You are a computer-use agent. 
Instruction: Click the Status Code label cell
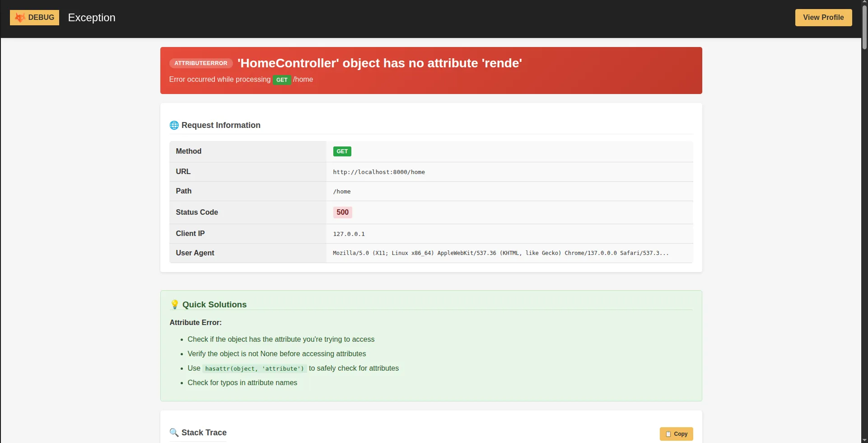(x=248, y=212)
